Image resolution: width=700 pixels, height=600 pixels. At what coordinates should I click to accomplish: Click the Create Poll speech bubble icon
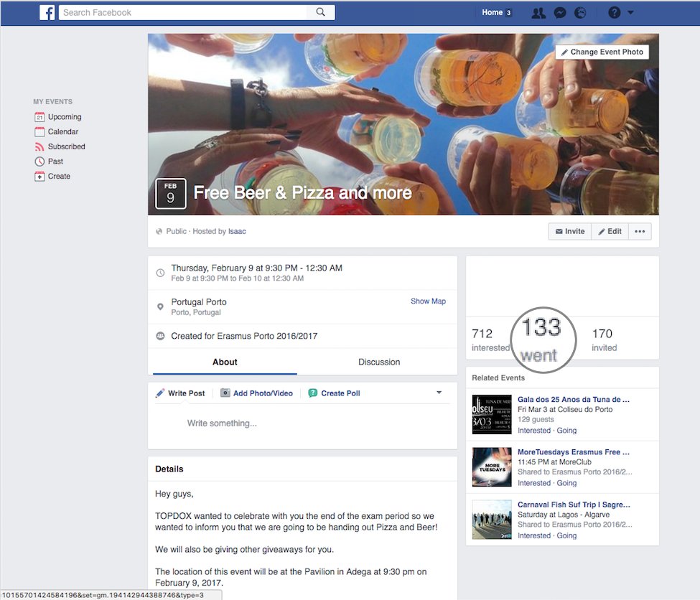(x=313, y=393)
